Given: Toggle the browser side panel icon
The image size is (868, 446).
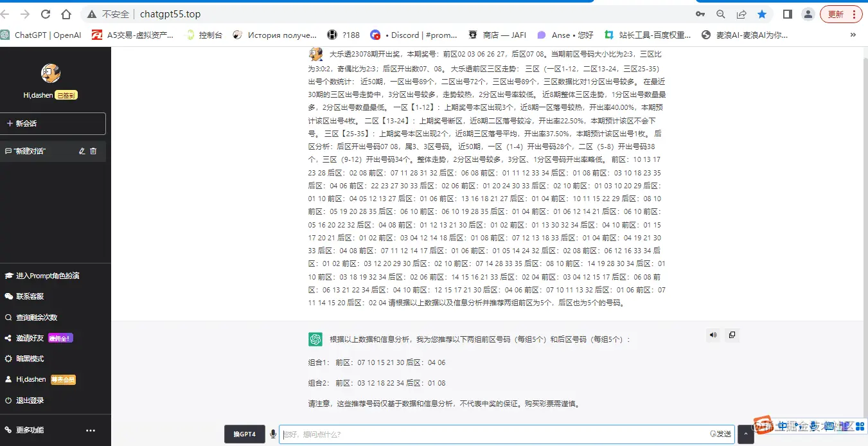Looking at the screenshot, I should click(x=788, y=14).
